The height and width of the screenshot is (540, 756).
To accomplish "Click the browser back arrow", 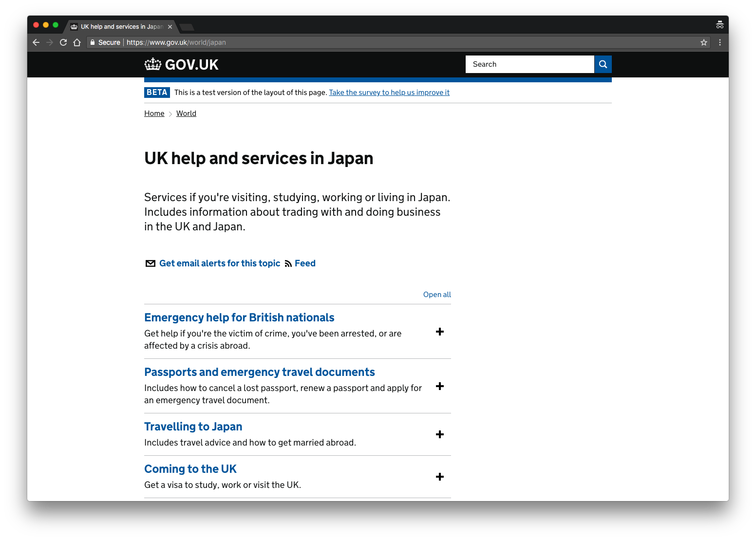I will [x=36, y=42].
